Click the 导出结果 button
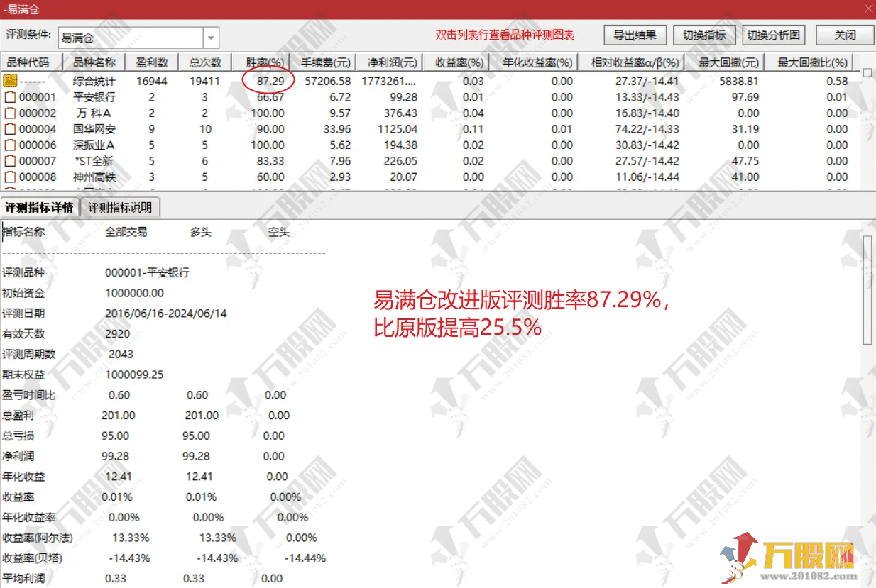This screenshot has width=876, height=588. 635,34
